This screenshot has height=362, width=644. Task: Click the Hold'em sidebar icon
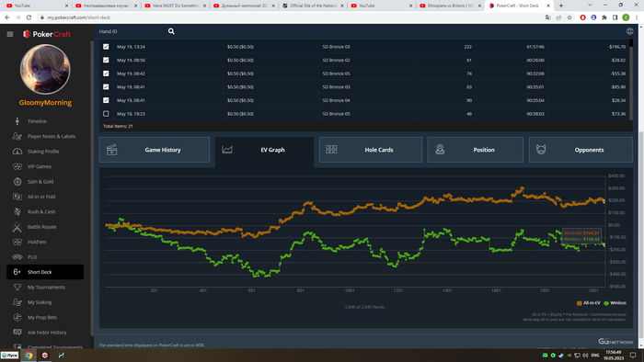(17, 242)
